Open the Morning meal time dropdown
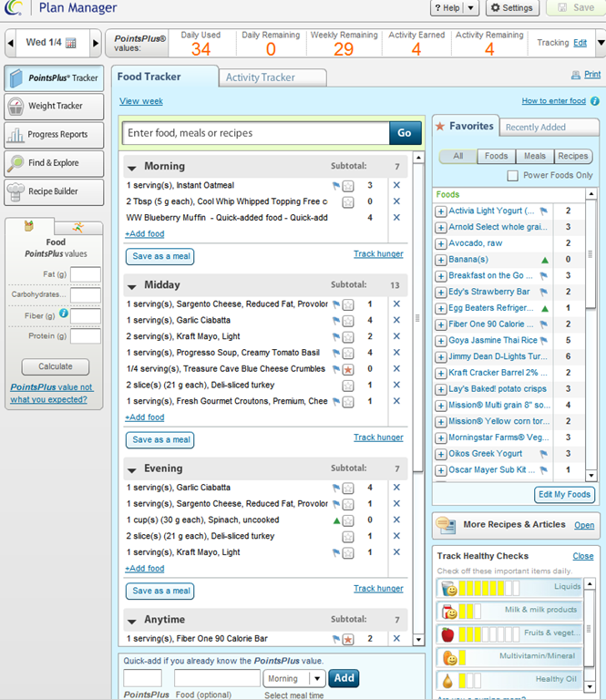Image resolution: width=606 pixels, height=700 pixels. [x=317, y=678]
